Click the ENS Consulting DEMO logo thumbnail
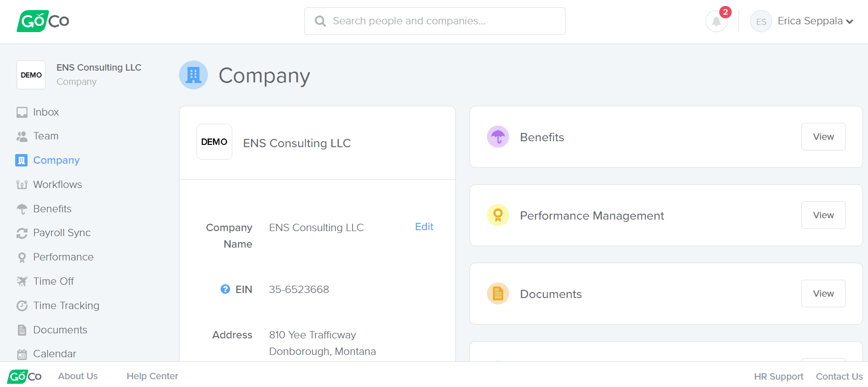This screenshot has height=387, width=868. (x=214, y=142)
